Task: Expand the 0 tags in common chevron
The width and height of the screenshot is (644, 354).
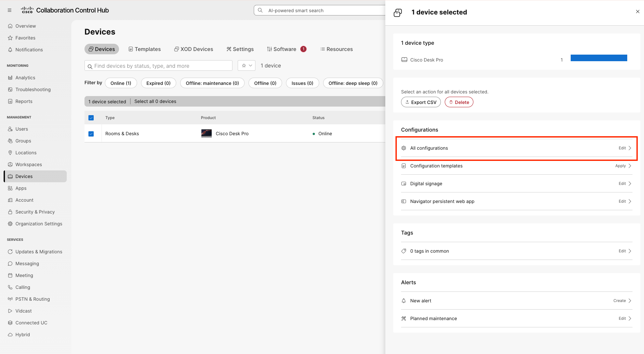Action: point(630,251)
